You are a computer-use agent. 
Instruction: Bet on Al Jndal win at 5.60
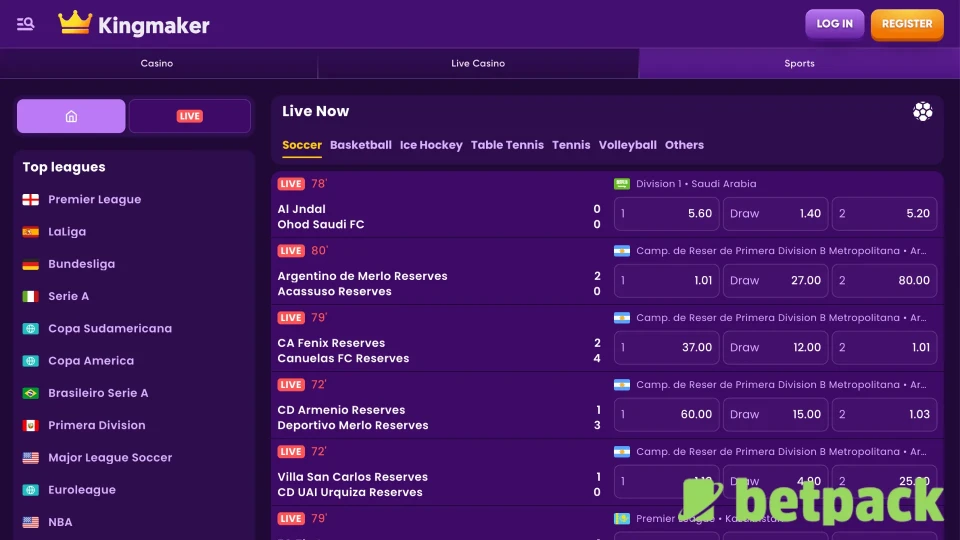coord(666,213)
